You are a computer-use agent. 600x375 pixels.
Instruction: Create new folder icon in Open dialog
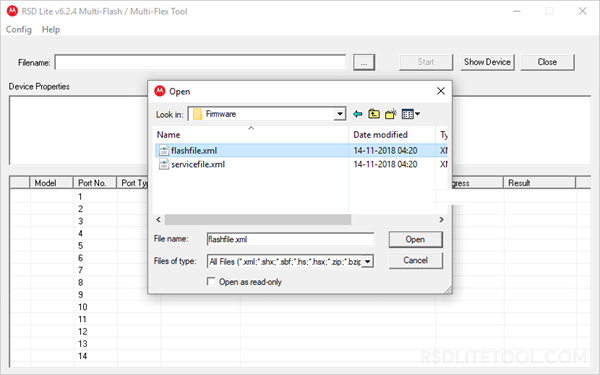pos(391,114)
